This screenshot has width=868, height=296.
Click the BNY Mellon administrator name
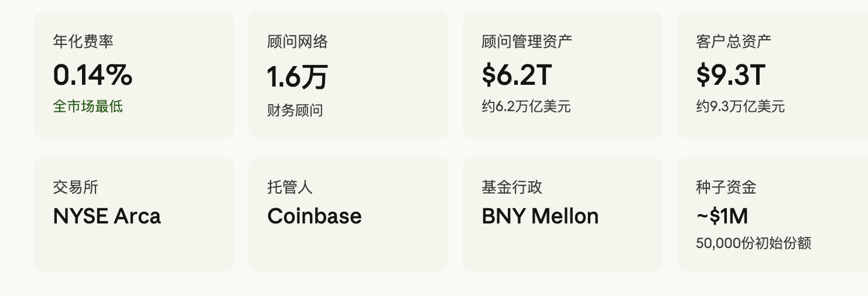[540, 216]
